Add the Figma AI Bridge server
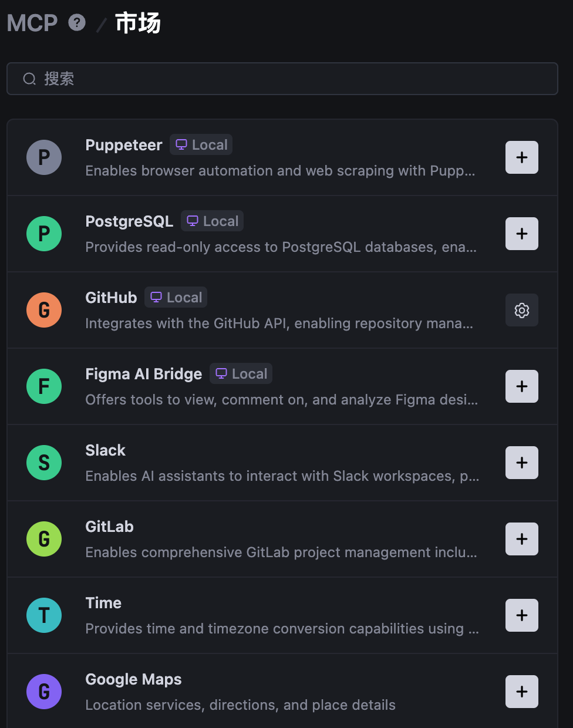This screenshot has height=728, width=573. [x=521, y=386]
